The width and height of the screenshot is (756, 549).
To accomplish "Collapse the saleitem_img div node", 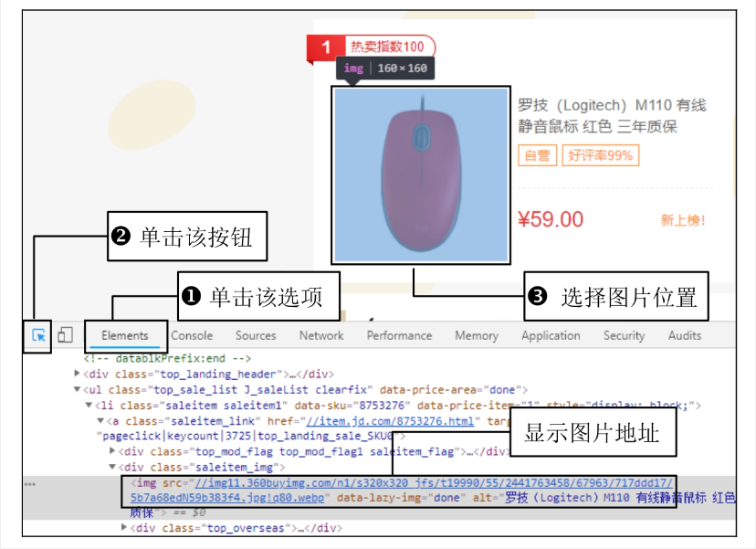I will click(112, 467).
